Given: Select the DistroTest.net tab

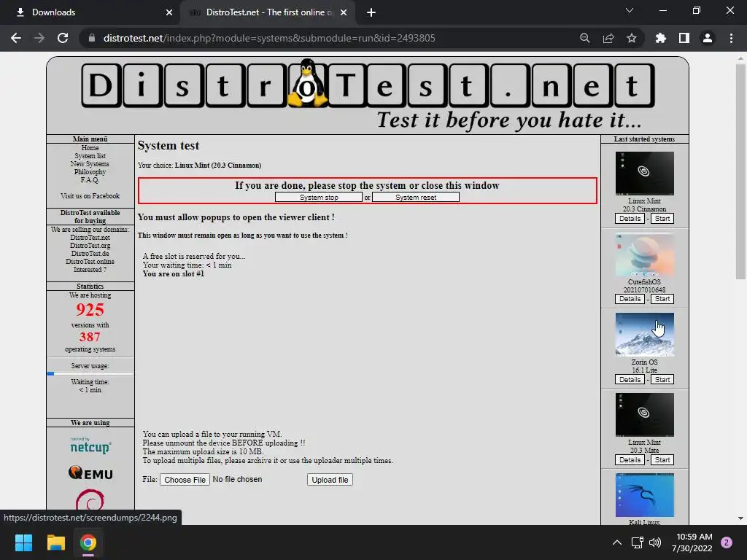Looking at the screenshot, I should 267,12.
